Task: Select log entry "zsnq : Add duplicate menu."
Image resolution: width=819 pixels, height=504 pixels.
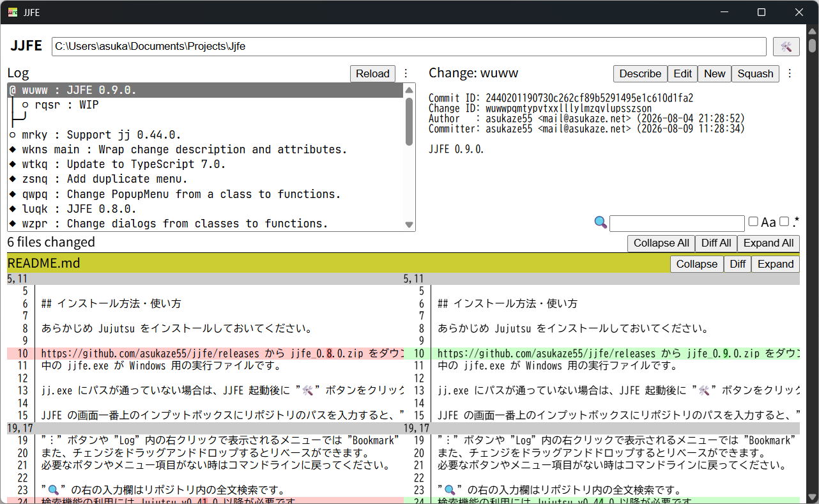Action: point(206,179)
